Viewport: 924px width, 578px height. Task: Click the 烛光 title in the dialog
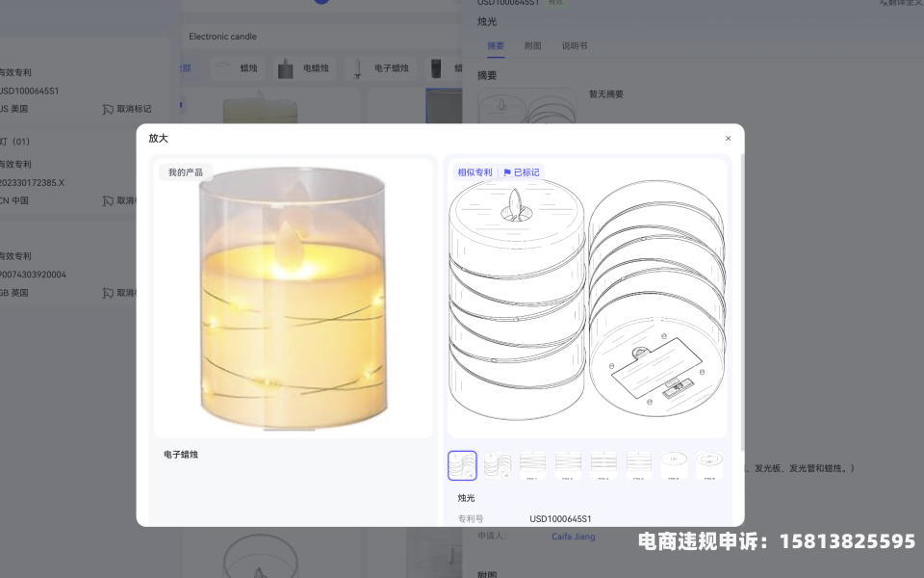point(466,498)
